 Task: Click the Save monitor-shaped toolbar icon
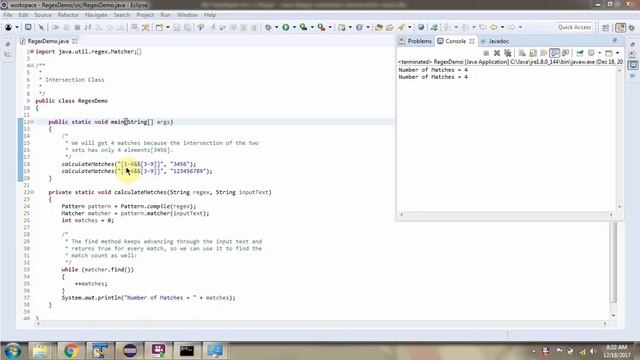(x=28, y=27)
